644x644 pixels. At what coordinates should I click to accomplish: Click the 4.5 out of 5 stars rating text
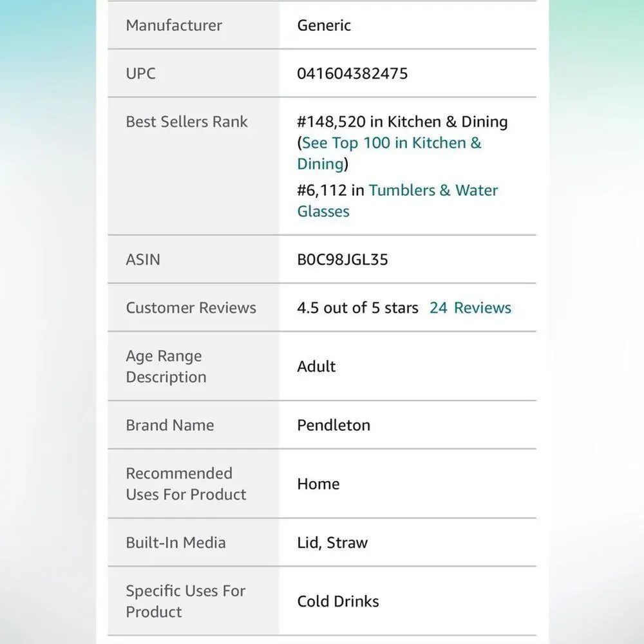click(357, 308)
